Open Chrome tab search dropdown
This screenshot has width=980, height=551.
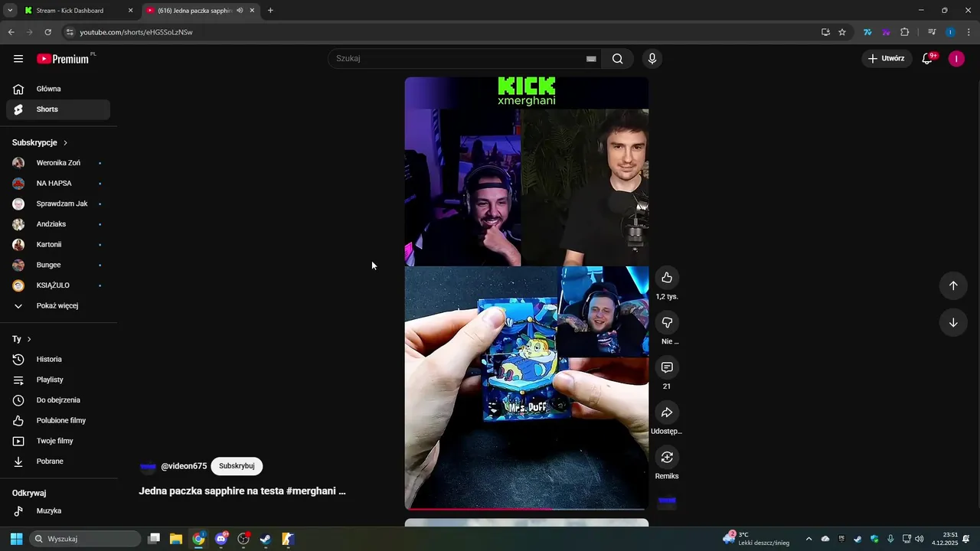point(10,11)
